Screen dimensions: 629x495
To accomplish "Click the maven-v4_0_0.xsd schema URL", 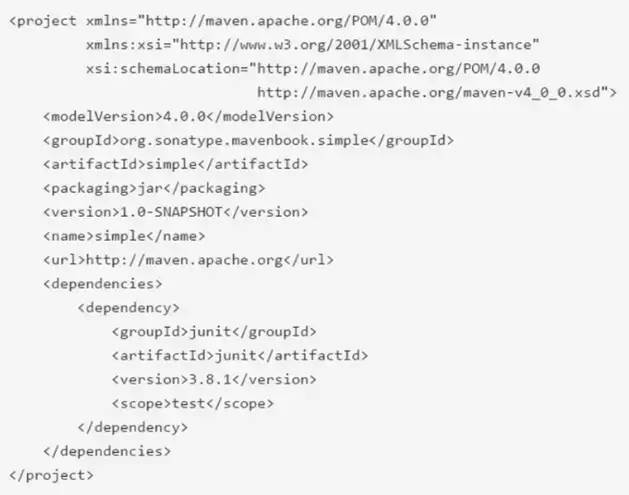I will [x=432, y=93].
